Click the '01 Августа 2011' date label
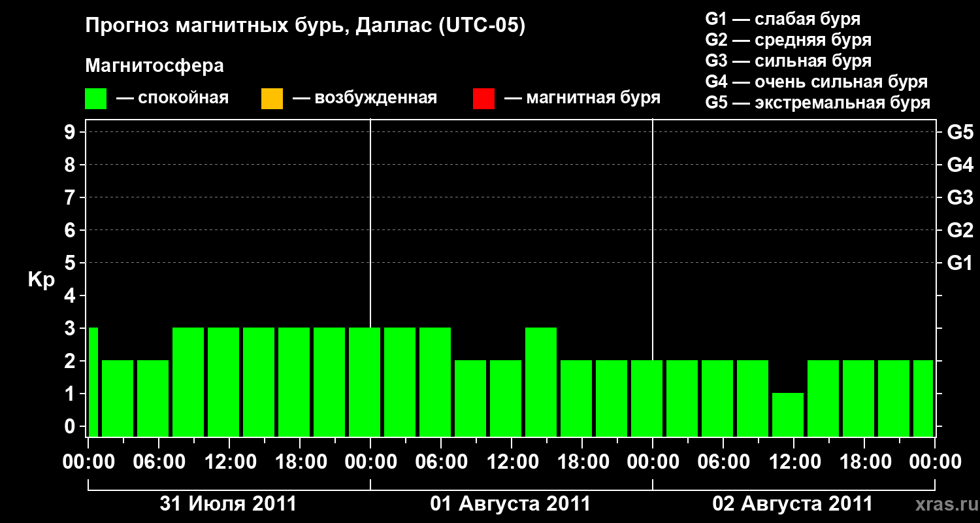The image size is (980, 523). 510,504
